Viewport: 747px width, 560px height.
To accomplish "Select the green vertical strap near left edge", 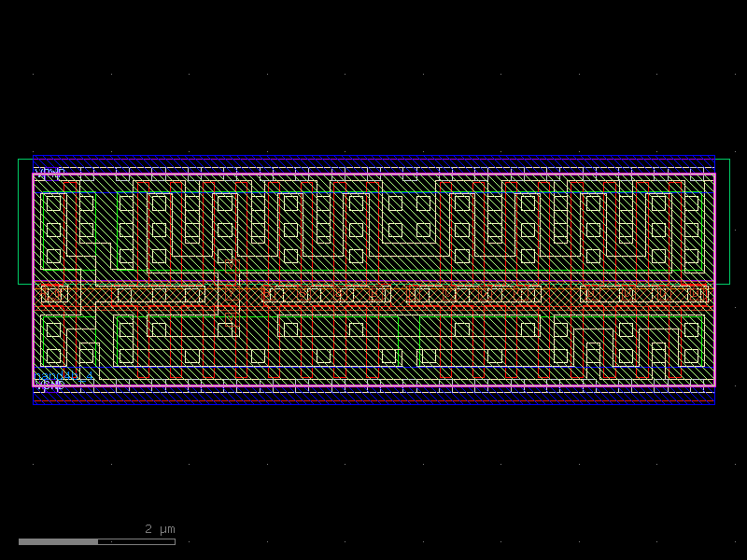I will point(44,233).
